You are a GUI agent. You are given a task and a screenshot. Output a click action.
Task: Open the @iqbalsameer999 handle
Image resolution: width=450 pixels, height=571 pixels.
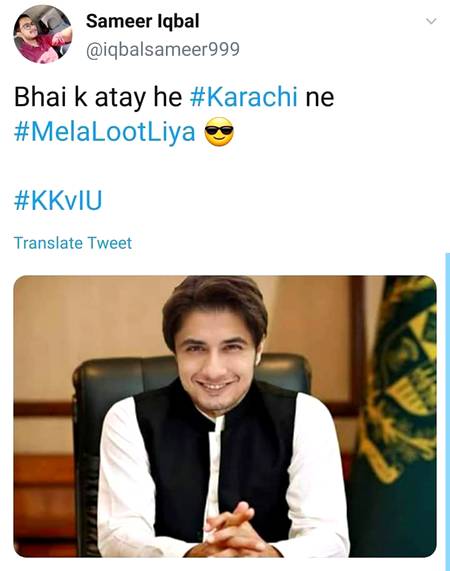pyautogui.click(x=163, y=50)
